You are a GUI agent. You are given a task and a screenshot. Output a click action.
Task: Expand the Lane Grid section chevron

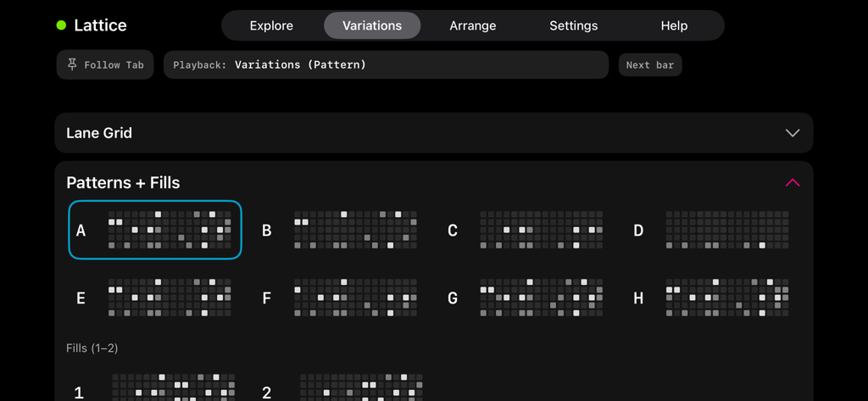tap(793, 133)
